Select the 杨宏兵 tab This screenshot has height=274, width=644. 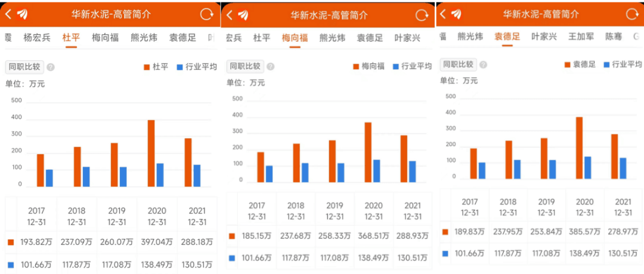point(37,37)
